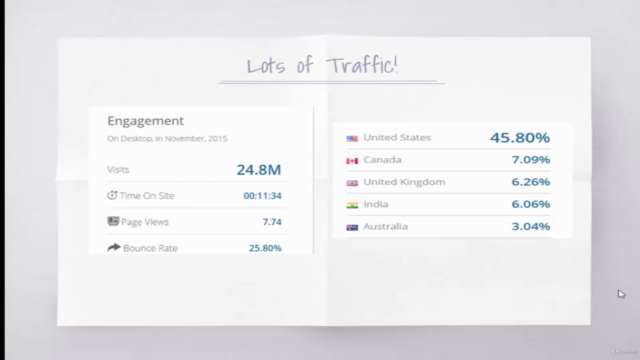Select the Engagement heading

tap(145, 121)
